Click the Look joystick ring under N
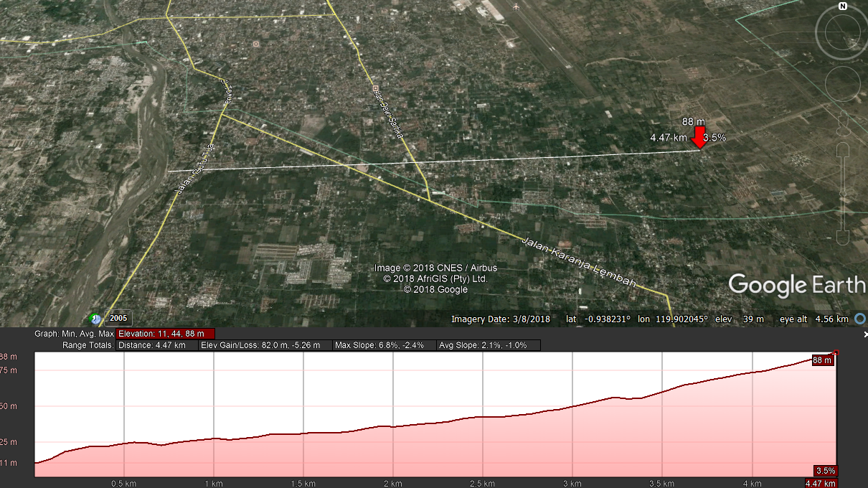 click(x=844, y=34)
